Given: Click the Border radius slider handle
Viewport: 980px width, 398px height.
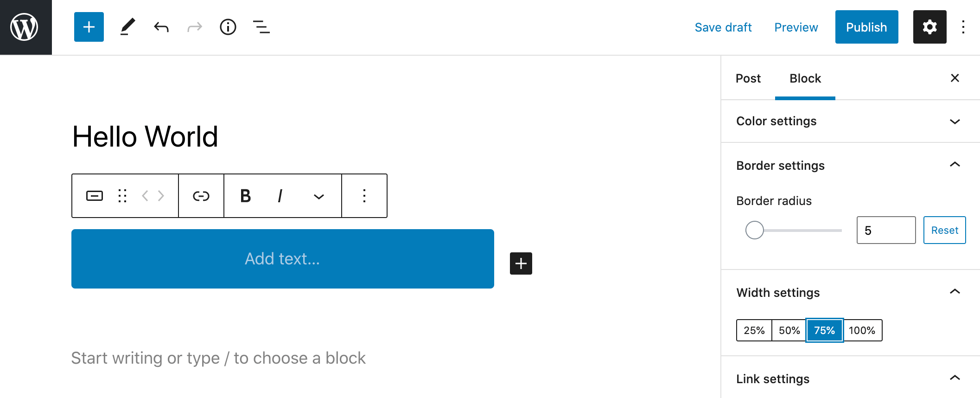Looking at the screenshot, I should 754,230.
